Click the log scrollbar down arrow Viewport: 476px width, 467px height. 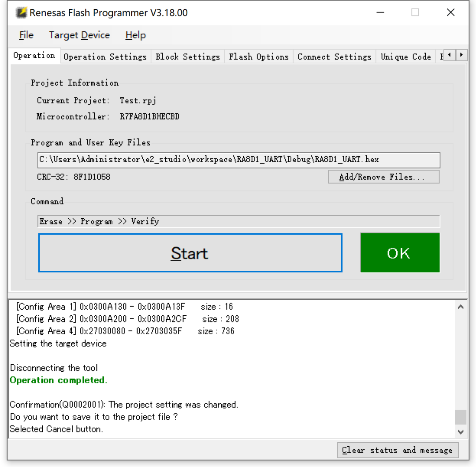click(461, 432)
